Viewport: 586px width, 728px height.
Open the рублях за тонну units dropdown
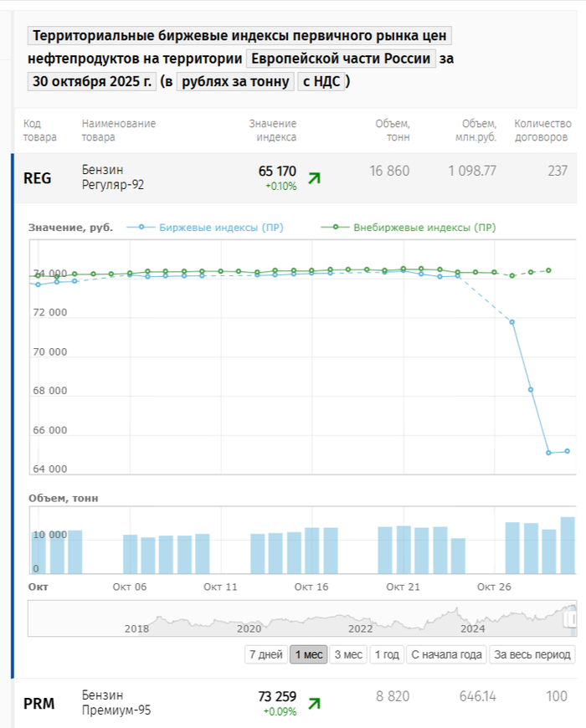click(234, 81)
